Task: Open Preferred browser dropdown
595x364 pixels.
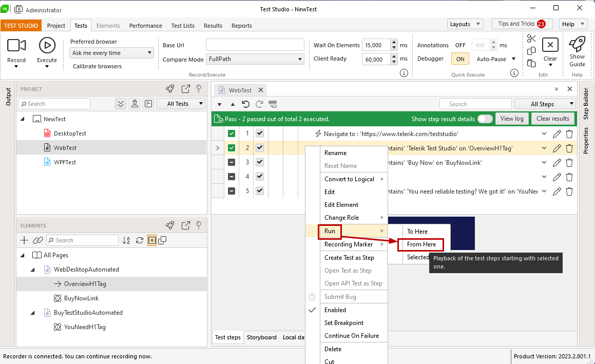Action: click(x=111, y=53)
